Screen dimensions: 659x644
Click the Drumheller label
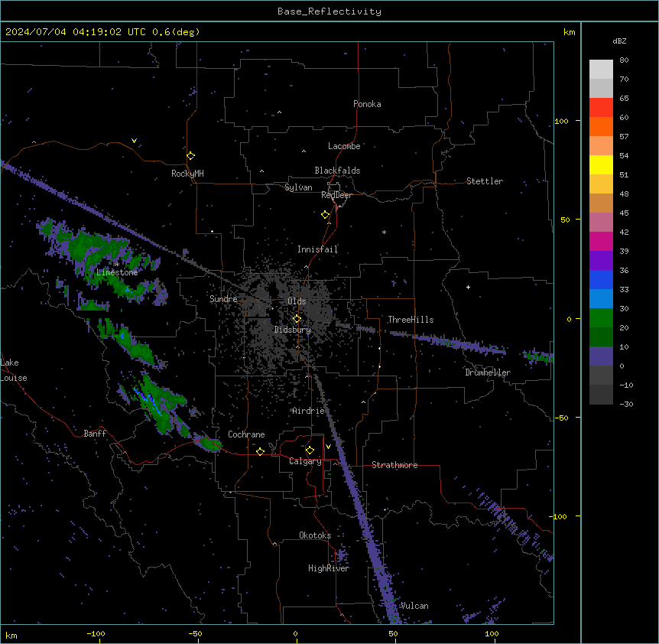point(488,372)
